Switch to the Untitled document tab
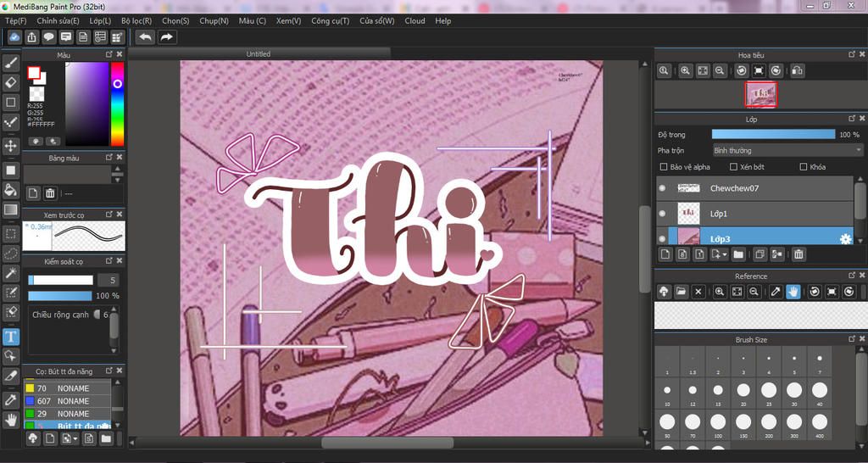Screen dimensions: 868x463 coord(259,53)
